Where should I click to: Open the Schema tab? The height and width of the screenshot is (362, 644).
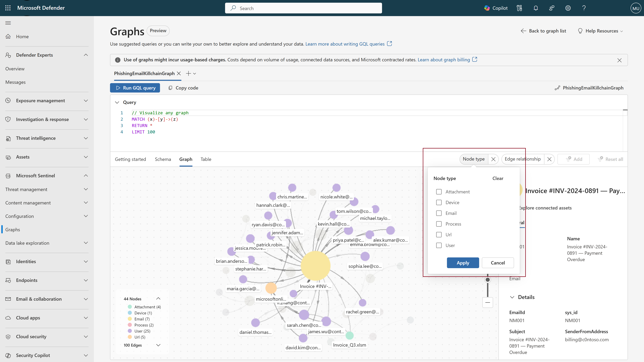[x=163, y=159]
